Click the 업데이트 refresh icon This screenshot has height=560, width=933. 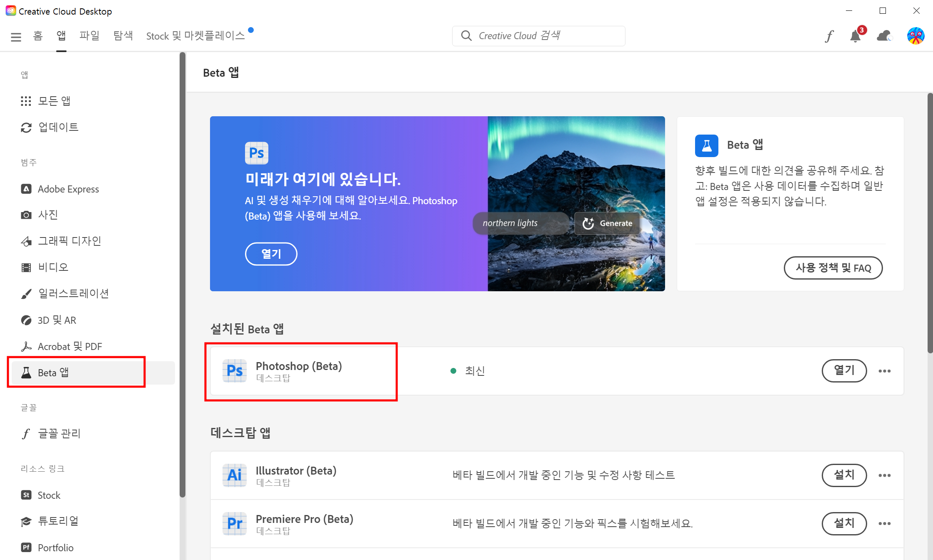(26, 127)
